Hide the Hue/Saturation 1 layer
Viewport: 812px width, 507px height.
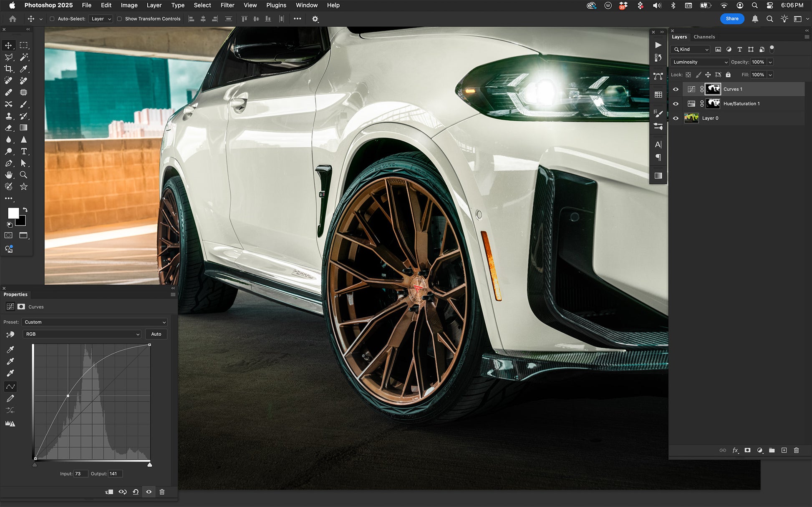click(x=676, y=104)
